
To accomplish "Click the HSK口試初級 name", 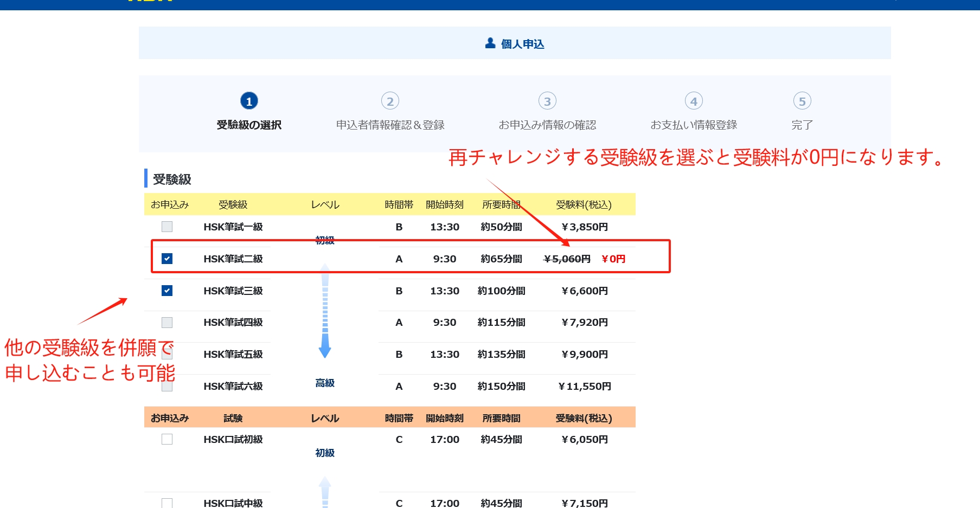I will pyautogui.click(x=233, y=439).
